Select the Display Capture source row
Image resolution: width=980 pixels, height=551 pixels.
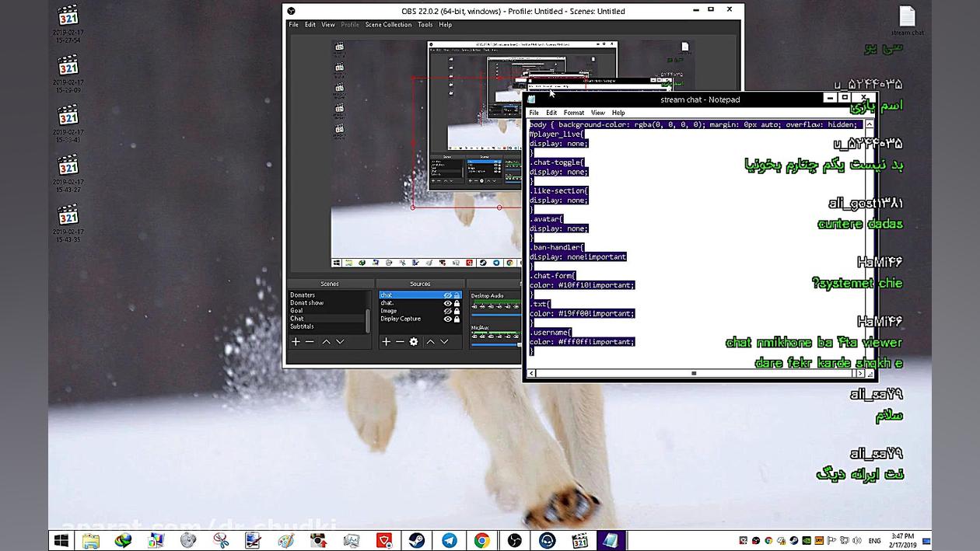tap(420, 319)
